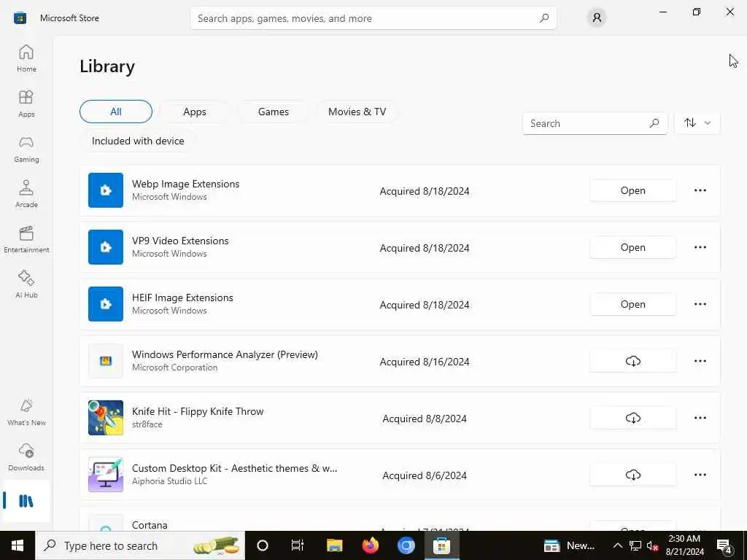
Task: Launch Firefox from taskbar
Action: pos(370,545)
